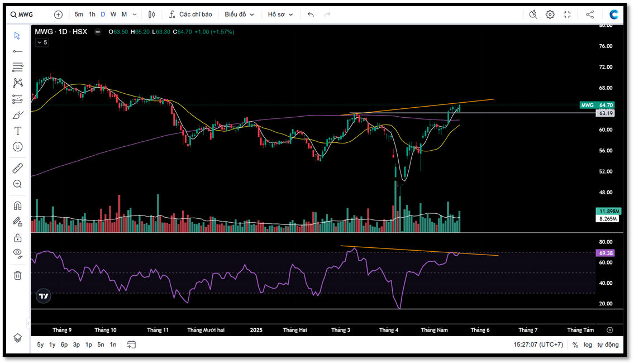Expand the timeframe interval dropdown arrow

coord(134,15)
